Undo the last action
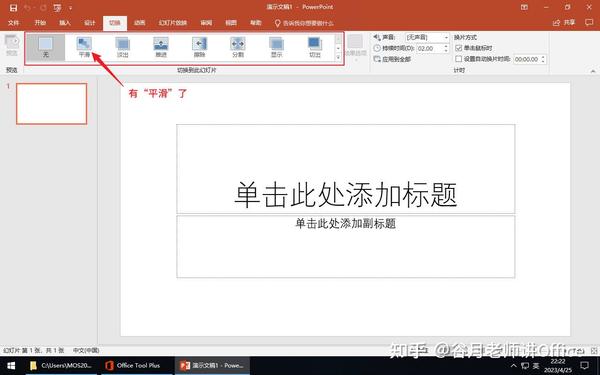 pos(28,8)
